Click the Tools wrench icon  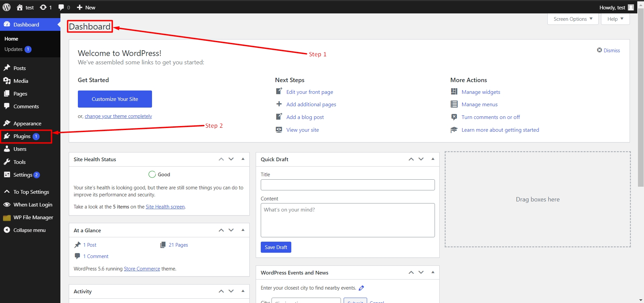click(7, 162)
